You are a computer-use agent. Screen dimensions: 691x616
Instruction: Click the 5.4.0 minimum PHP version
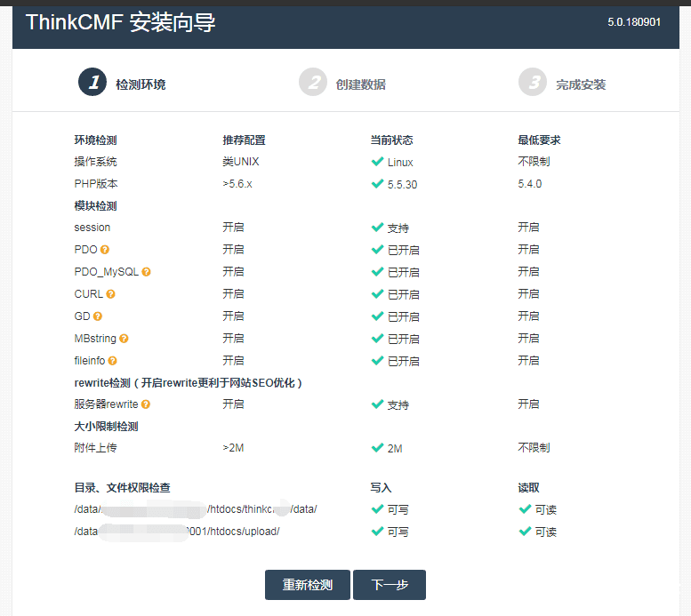[x=530, y=184]
